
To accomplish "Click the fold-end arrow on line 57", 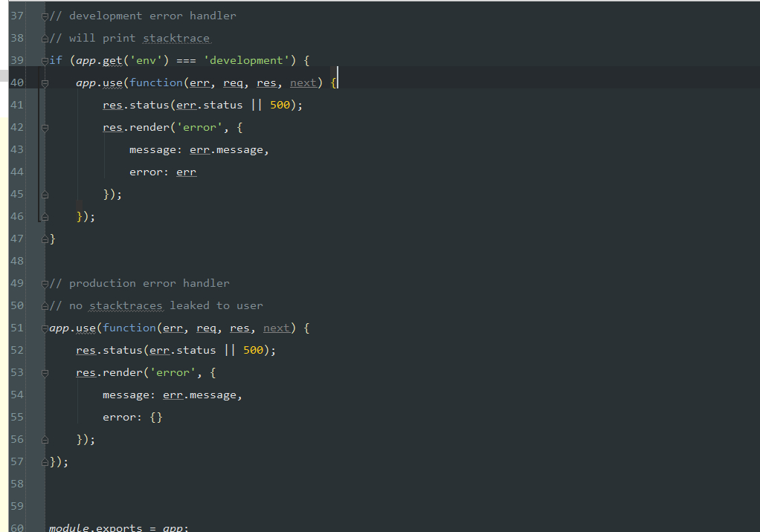I will click(x=43, y=461).
